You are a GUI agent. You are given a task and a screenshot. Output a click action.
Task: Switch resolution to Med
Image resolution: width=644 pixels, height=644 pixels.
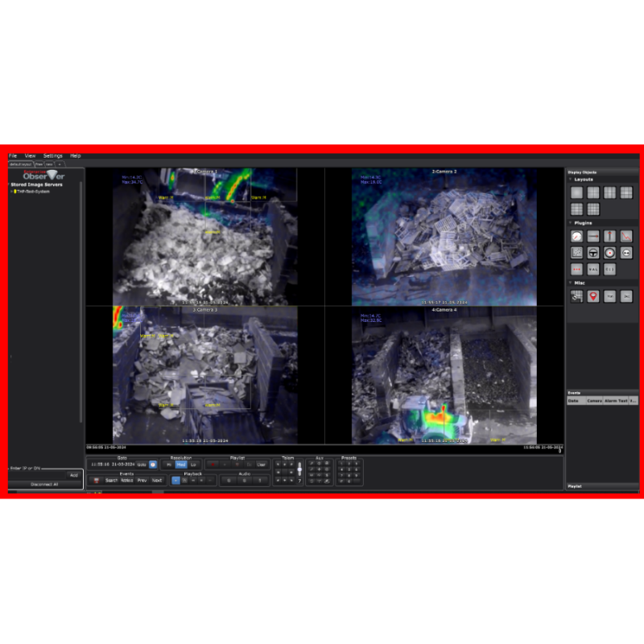point(181,464)
